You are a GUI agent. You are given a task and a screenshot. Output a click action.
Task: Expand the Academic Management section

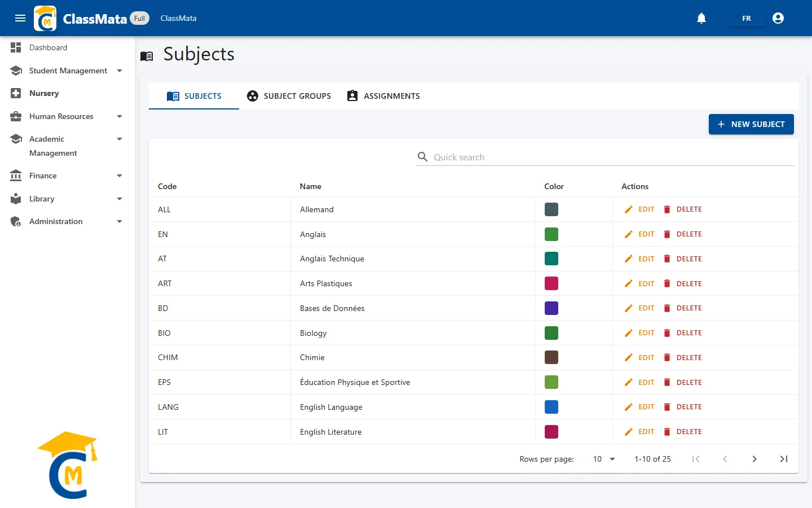coord(120,139)
